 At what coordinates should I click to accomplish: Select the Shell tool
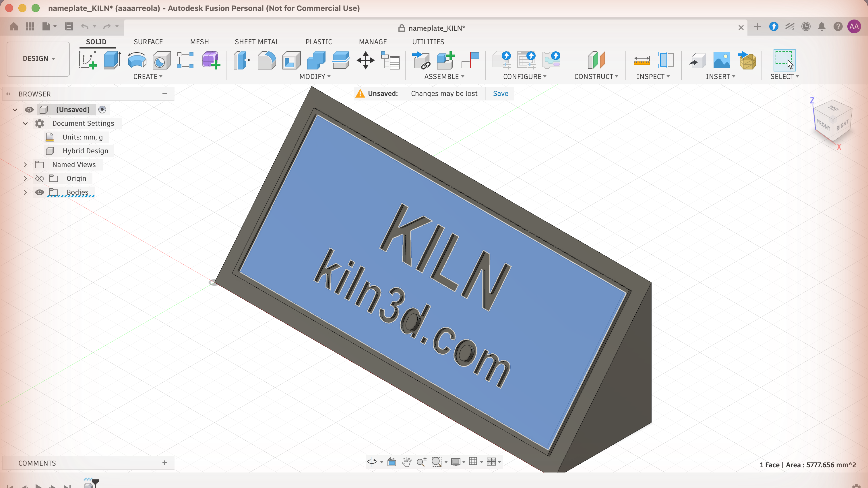[x=291, y=60]
